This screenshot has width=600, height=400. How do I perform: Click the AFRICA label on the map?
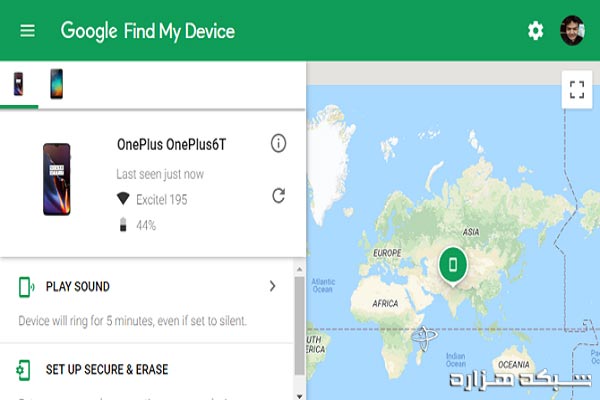click(x=385, y=304)
